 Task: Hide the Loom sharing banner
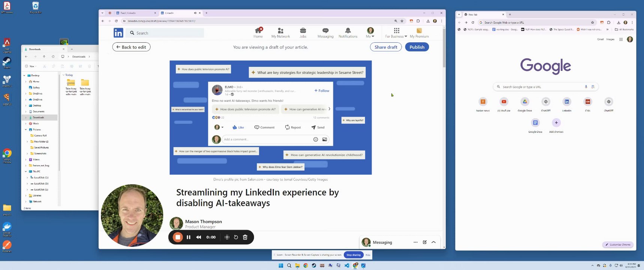point(368,255)
